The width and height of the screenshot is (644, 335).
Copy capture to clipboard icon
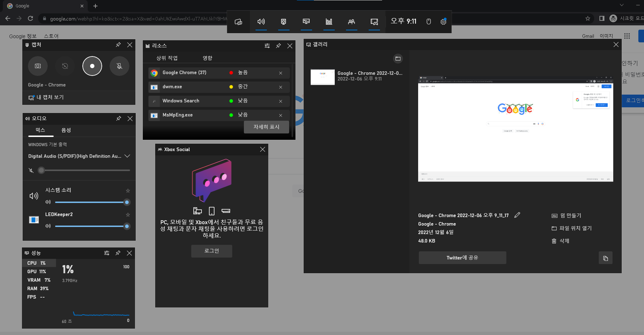point(605,258)
